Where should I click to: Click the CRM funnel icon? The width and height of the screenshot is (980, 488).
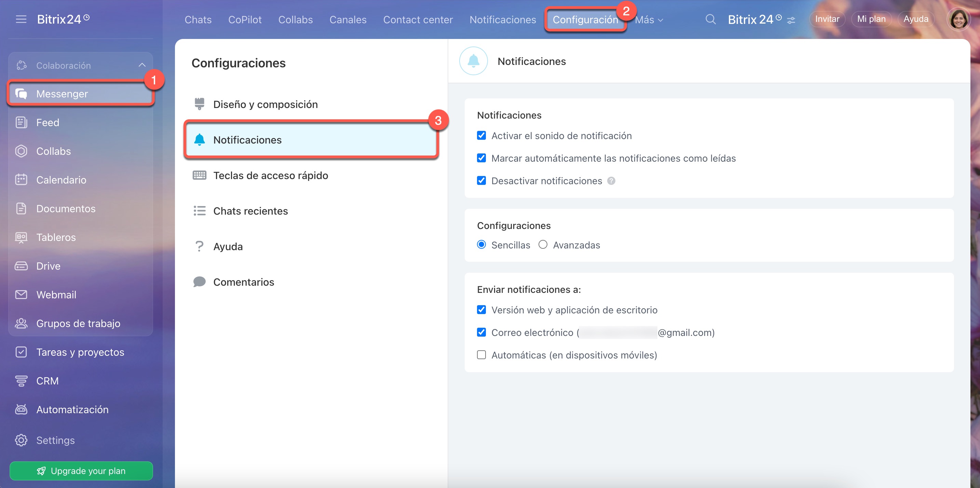[21, 381]
